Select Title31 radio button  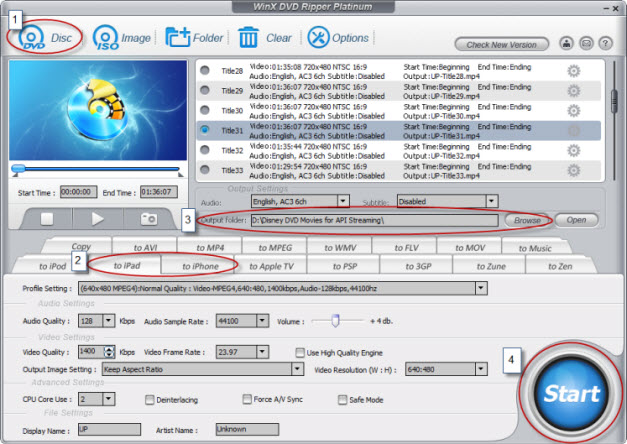pyautogui.click(x=205, y=130)
